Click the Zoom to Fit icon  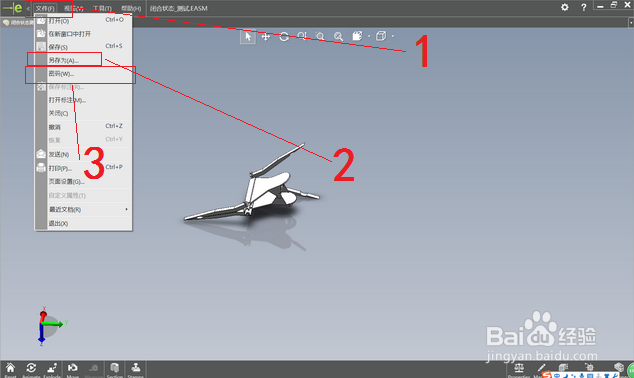338,36
